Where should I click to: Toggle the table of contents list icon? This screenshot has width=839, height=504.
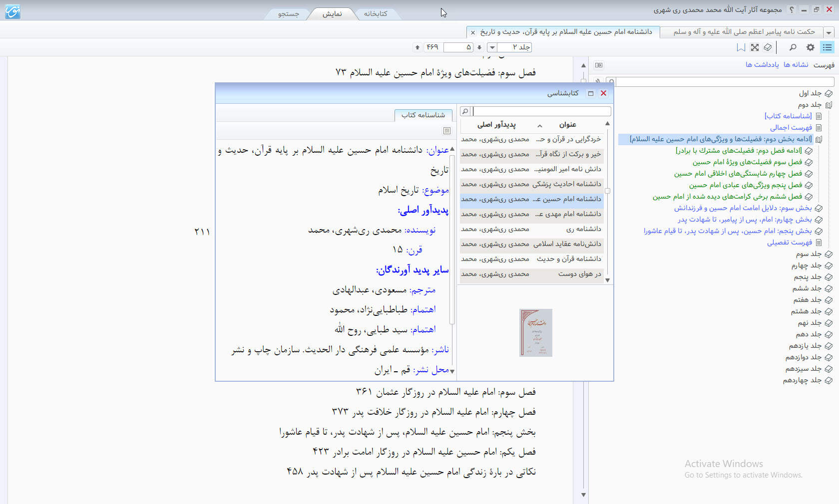click(828, 47)
